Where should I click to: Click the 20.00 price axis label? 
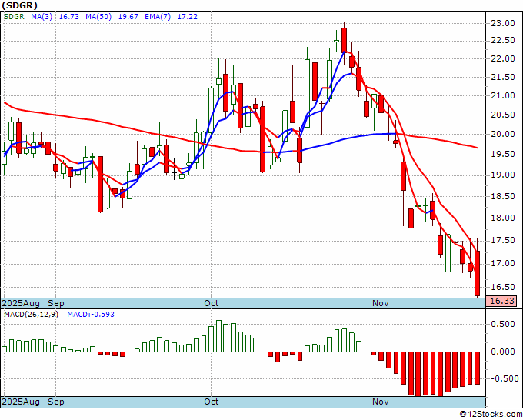503,135
